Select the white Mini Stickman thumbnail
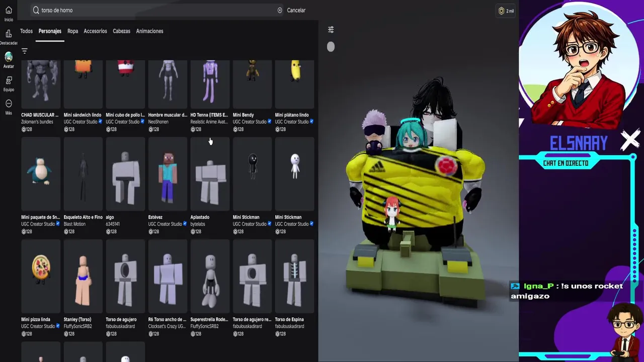The width and height of the screenshot is (644, 362). click(x=294, y=174)
